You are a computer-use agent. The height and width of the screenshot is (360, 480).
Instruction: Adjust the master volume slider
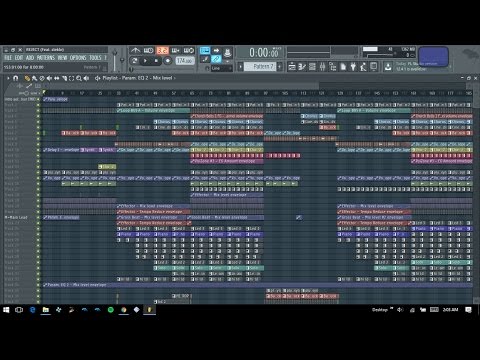[115, 59]
